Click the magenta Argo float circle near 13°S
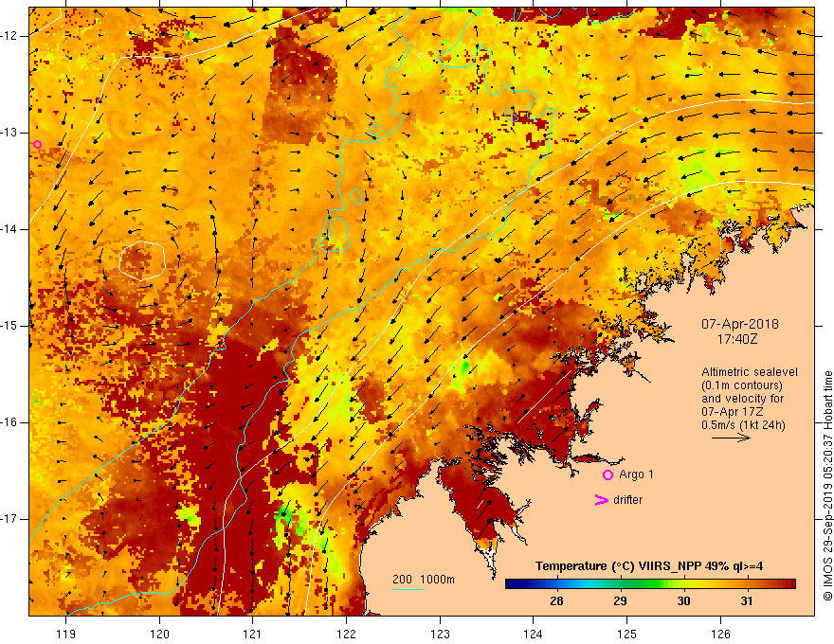The width and height of the screenshot is (834, 644). 37,145
